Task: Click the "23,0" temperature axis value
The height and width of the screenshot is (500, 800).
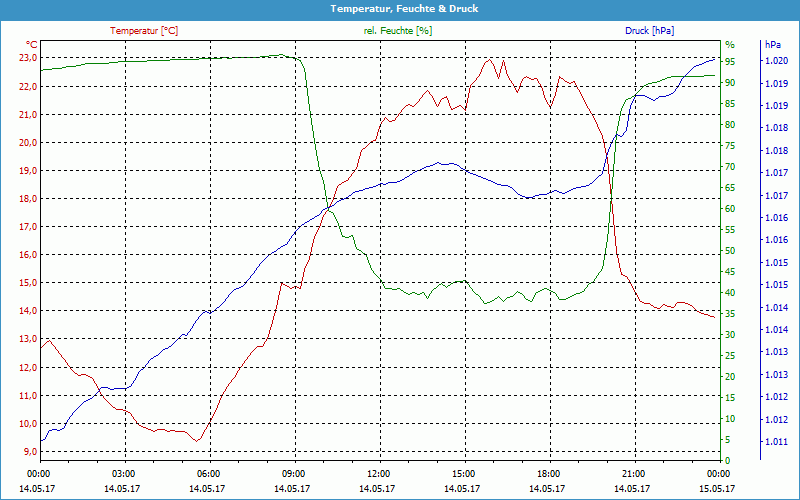Action: (28, 58)
